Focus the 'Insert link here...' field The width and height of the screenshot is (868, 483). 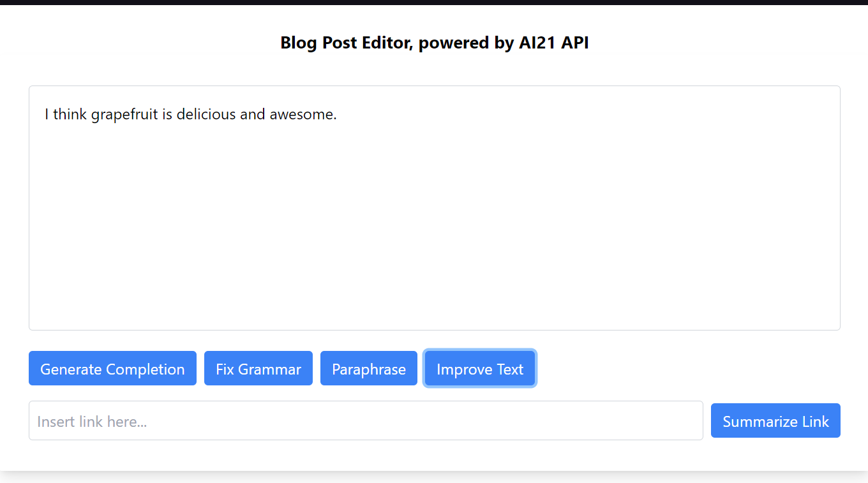366,420
